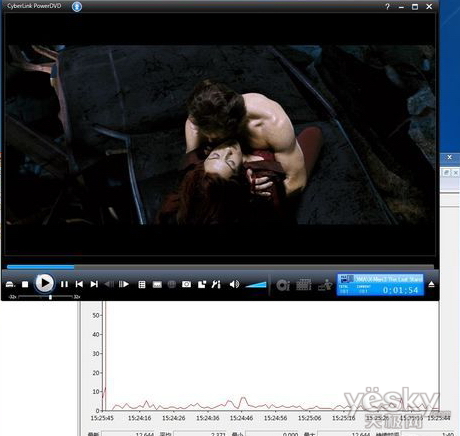Click the playback speed slider handle
460x436 pixels.
pyautogui.click(x=50, y=297)
